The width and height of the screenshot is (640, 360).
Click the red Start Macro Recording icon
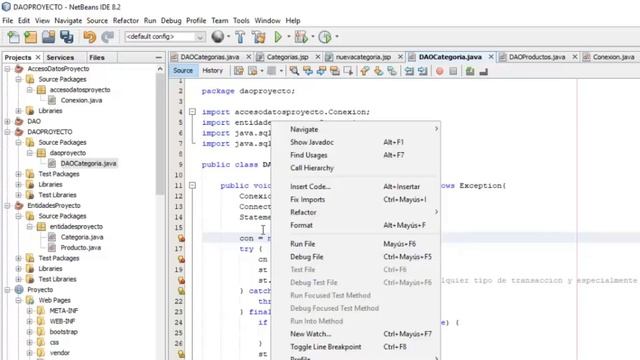440,71
